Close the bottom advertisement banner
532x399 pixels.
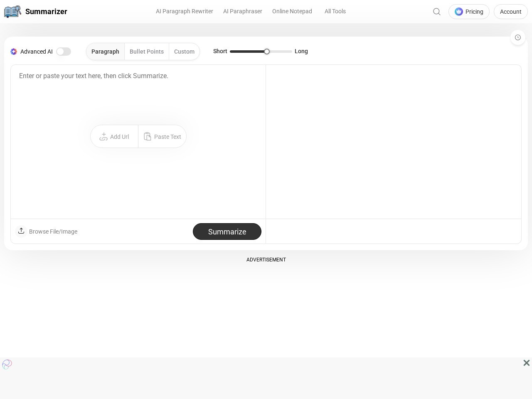pyautogui.click(x=527, y=363)
